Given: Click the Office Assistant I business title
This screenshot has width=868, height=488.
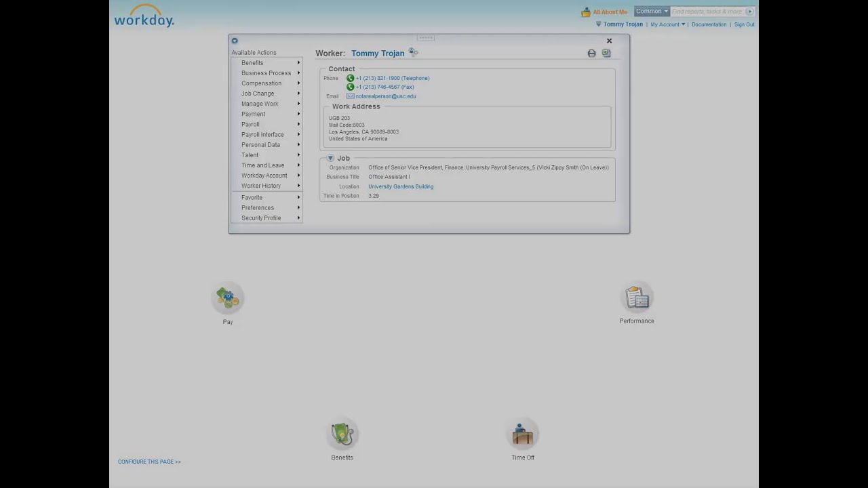Looking at the screenshot, I should 389,177.
